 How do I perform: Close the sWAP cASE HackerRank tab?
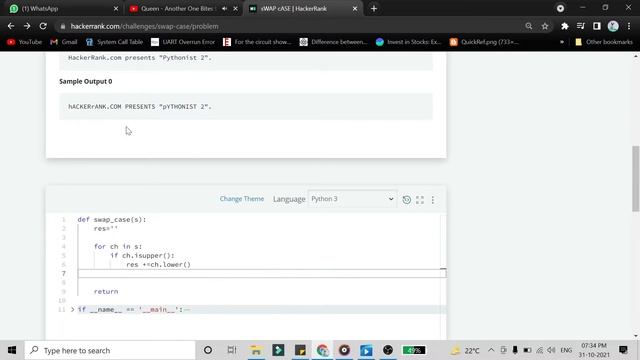(x=355, y=9)
